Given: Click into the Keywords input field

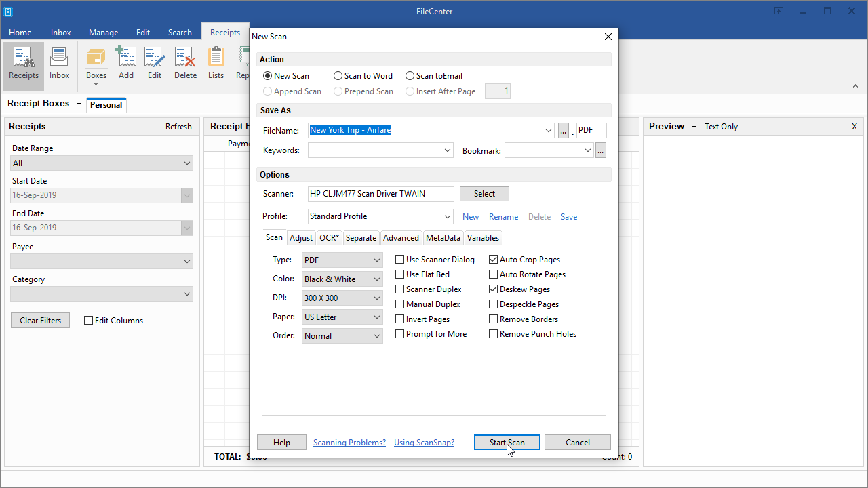Looking at the screenshot, I should pos(375,151).
